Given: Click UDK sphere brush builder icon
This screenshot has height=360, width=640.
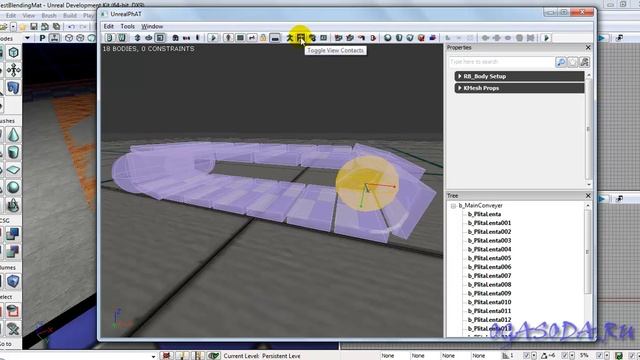Looking at the screenshot, I should tap(13, 187).
